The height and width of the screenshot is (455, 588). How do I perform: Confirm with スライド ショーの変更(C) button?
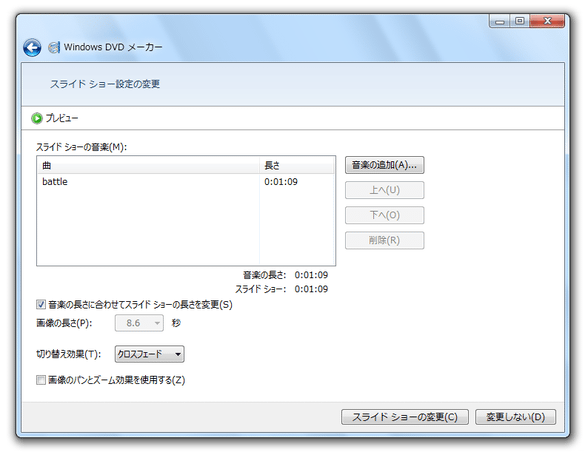click(405, 417)
